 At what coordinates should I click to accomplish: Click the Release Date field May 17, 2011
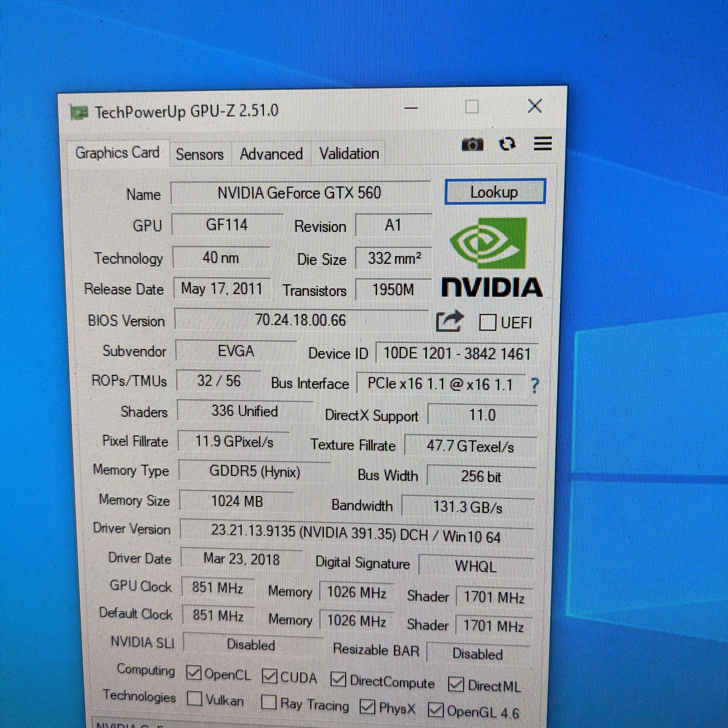tap(222, 289)
